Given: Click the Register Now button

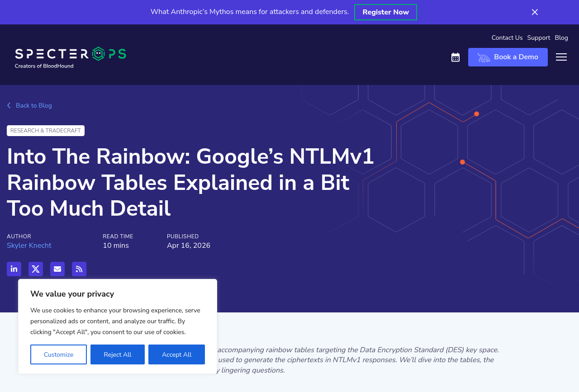Looking at the screenshot, I should [385, 12].
